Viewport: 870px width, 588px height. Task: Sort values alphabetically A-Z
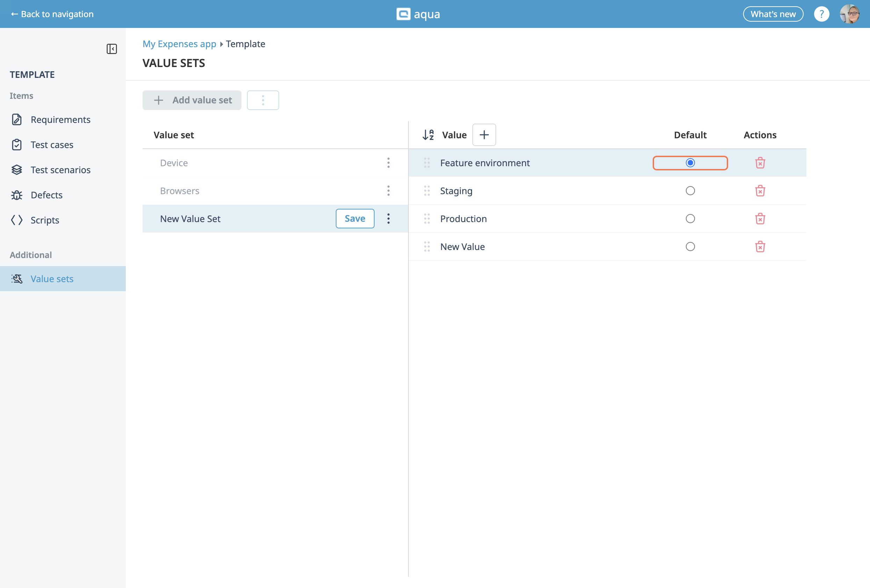[x=428, y=135]
